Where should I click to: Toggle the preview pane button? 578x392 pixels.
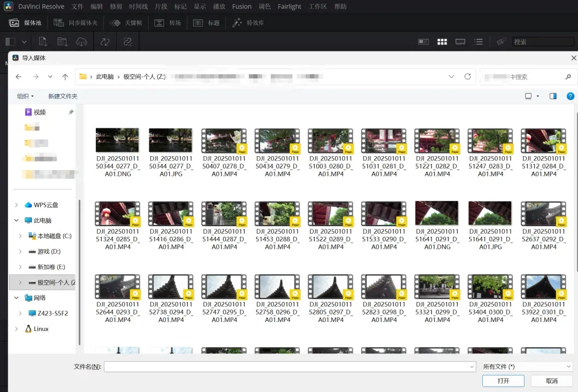[553, 96]
